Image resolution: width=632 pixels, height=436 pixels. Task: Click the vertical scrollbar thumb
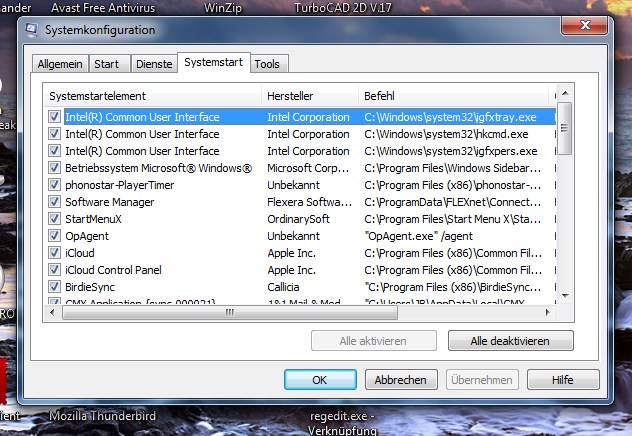coord(565,129)
